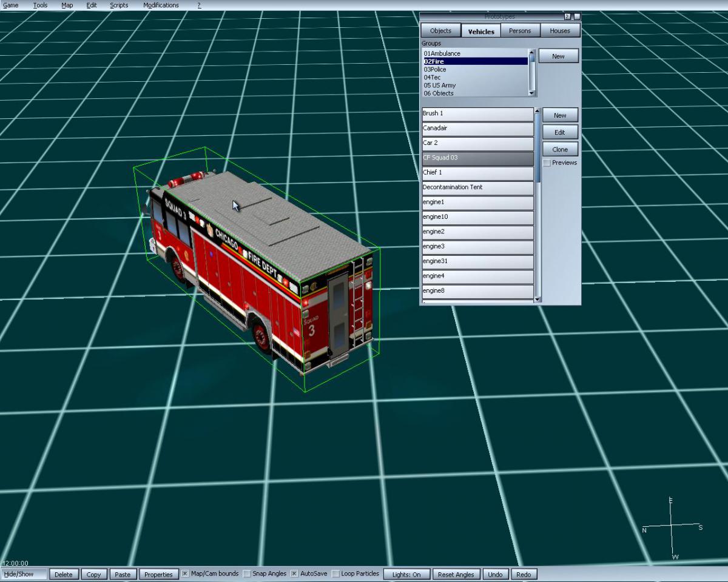728x582 pixels.
Task: Toggle the Map/Cam bounds checkbox
Action: click(185, 574)
